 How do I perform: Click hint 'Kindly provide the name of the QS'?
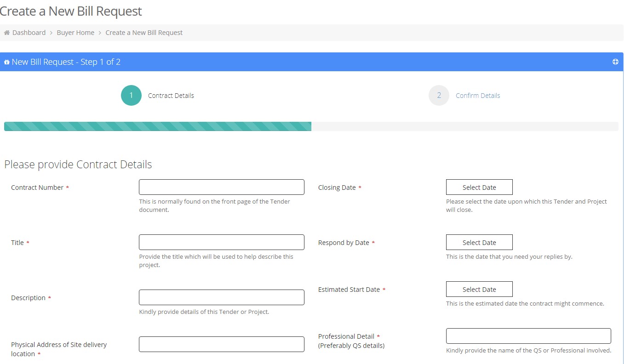click(528, 350)
